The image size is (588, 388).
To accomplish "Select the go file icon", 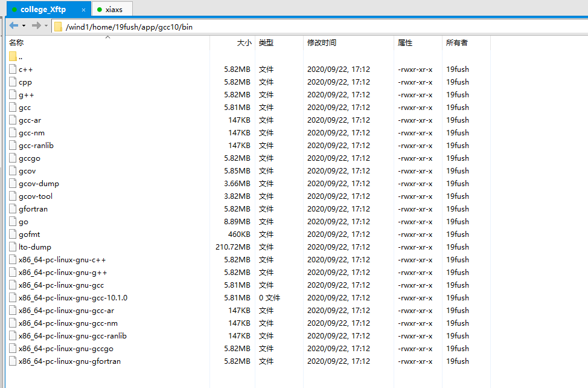I will coord(13,221).
